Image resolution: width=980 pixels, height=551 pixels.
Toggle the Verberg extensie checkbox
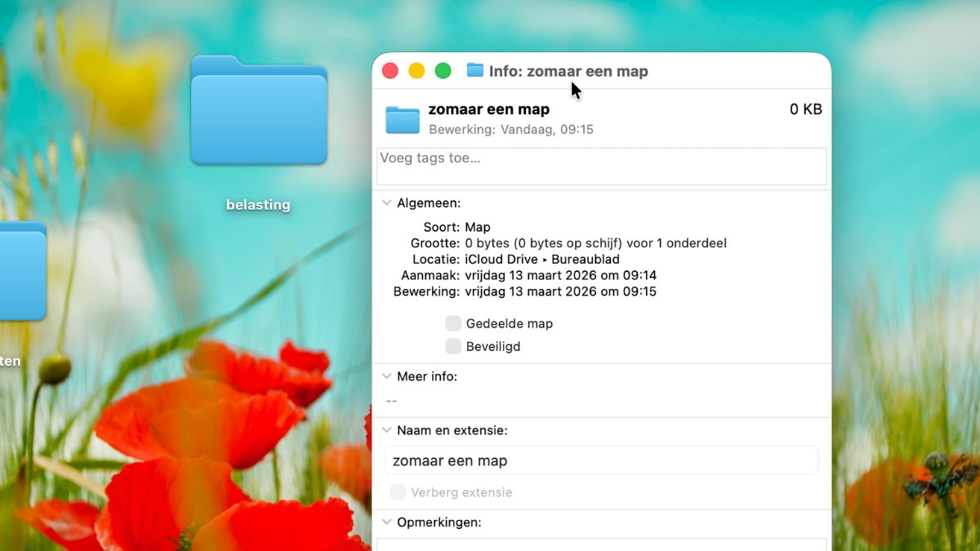coord(398,492)
